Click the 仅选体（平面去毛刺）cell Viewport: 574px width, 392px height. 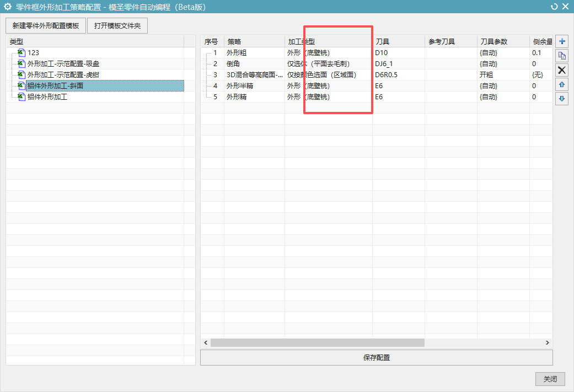[x=329, y=64]
